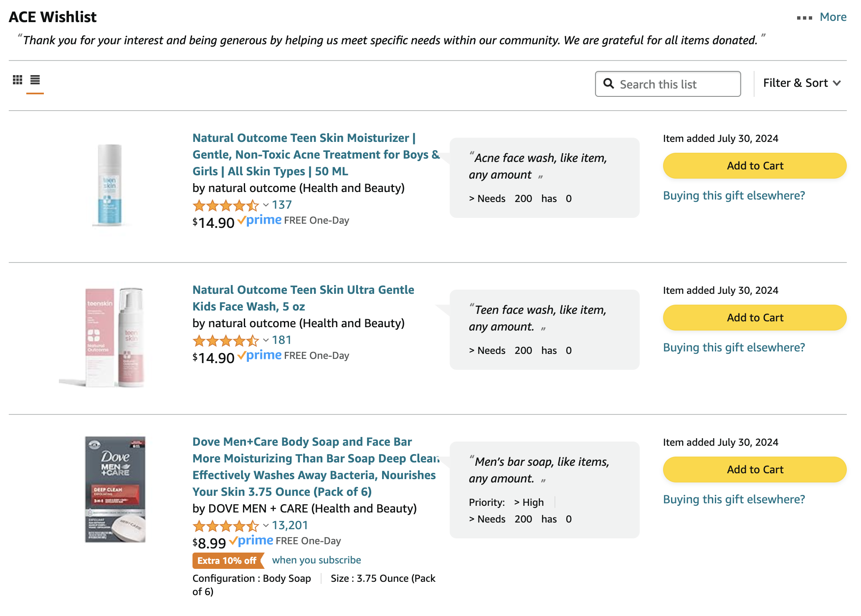Open Dove Men+Care Body Soap title link
This screenshot has width=861, height=616.
[316, 467]
